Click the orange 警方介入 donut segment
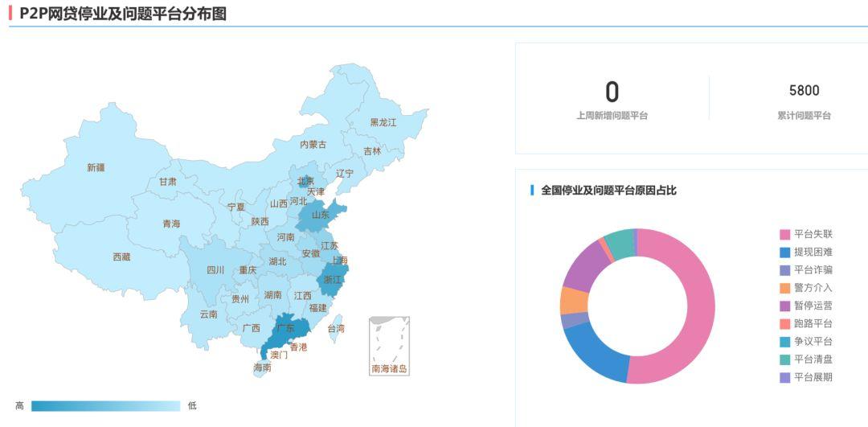Image resolution: width=868 pixels, height=427 pixels. tap(574, 300)
